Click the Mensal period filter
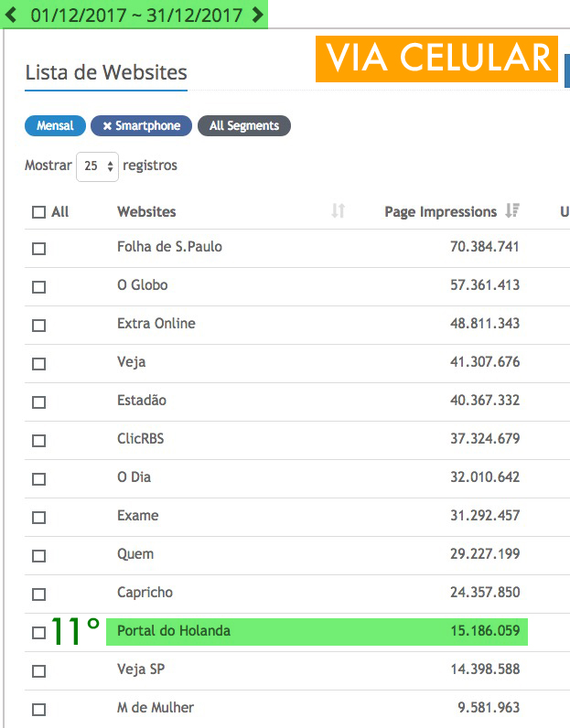Screen dimensions: 570x728 55,126
